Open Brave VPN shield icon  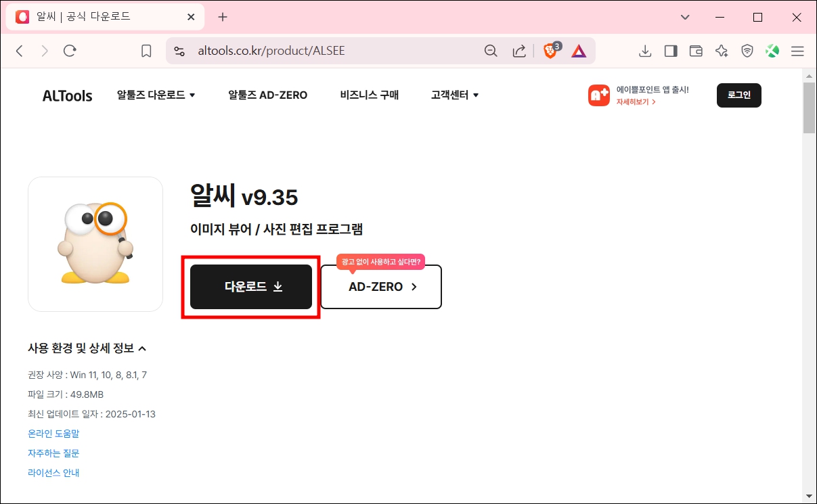[x=747, y=51]
